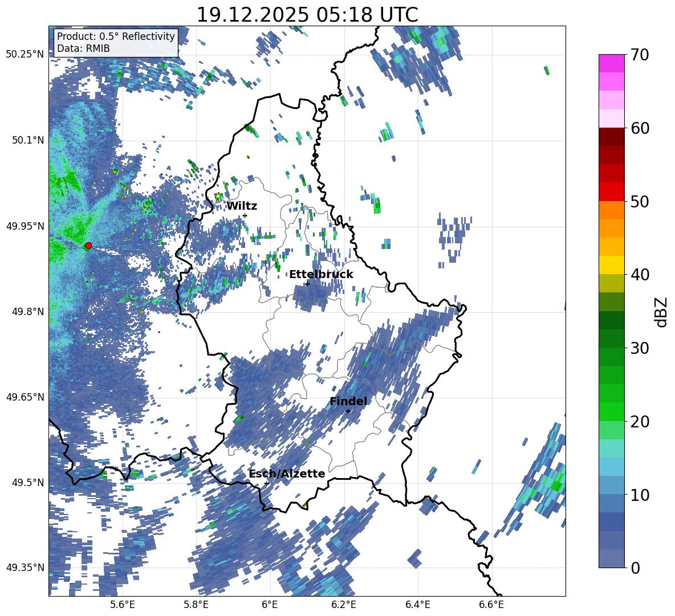Click the red radar site marker
Image resolution: width=675 pixels, height=616 pixels.
click(x=88, y=246)
